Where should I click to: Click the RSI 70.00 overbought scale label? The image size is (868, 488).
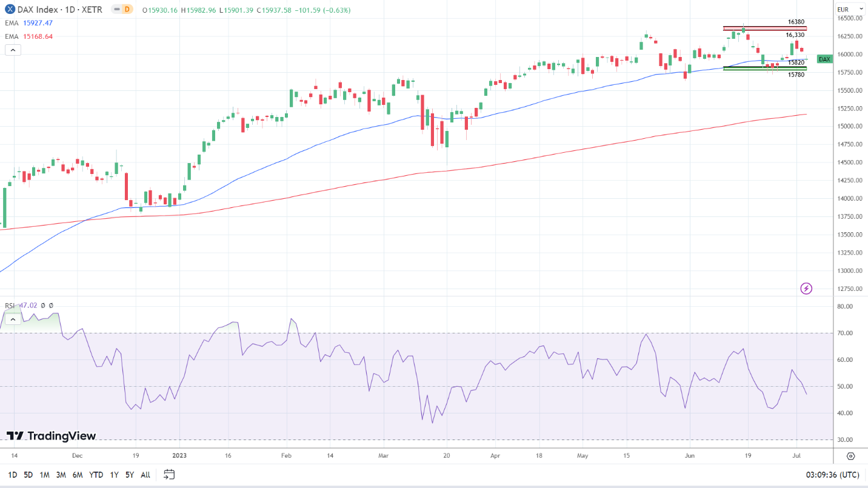[845, 333]
